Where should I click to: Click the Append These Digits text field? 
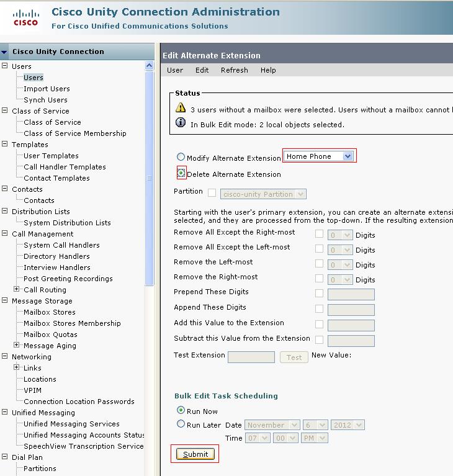351,310
